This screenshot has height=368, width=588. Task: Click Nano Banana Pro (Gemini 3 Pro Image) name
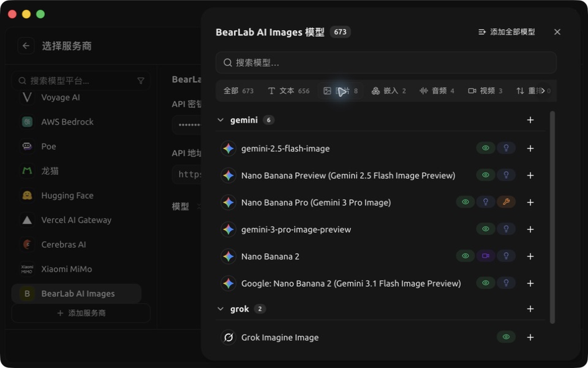pos(316,202)
